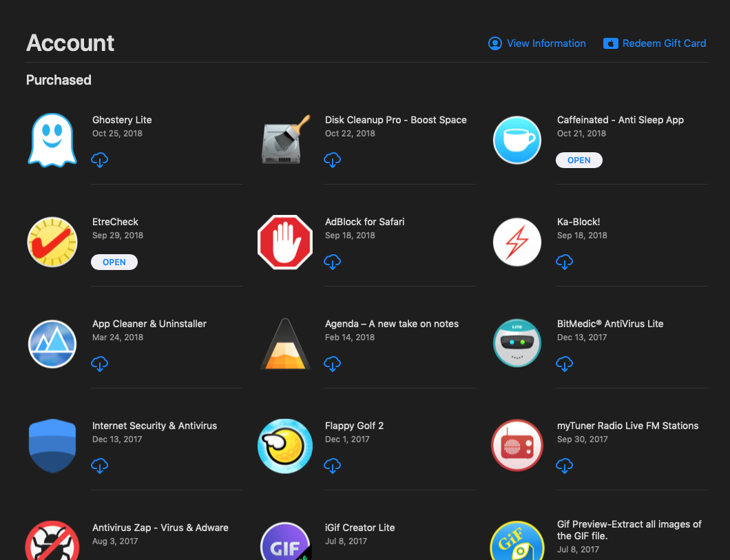Select the Disk Cleanup Pro - Boost Space title
This screenshot has width=730, height=560.
point(396,120)
